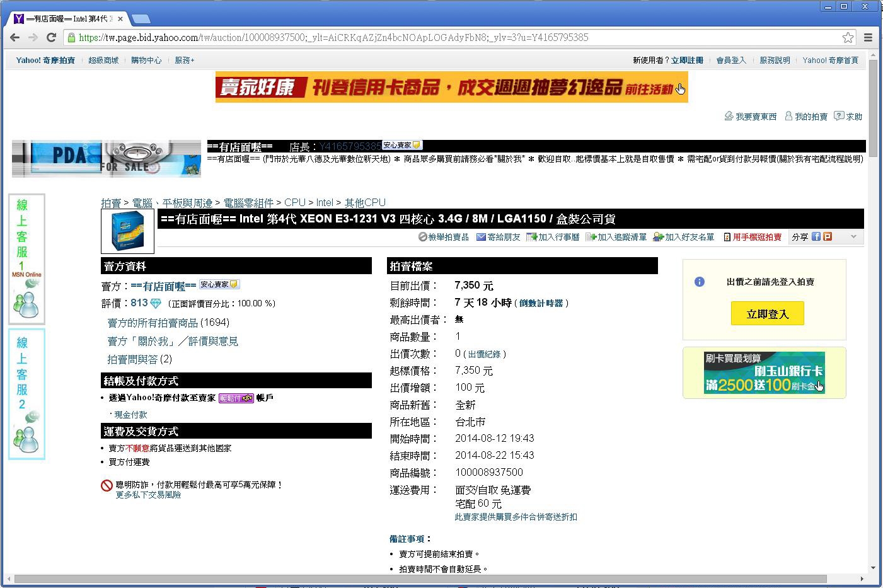Go back with the browser back arrow
This screenshot has height=588, width=883.
click(x=14, y=38)
